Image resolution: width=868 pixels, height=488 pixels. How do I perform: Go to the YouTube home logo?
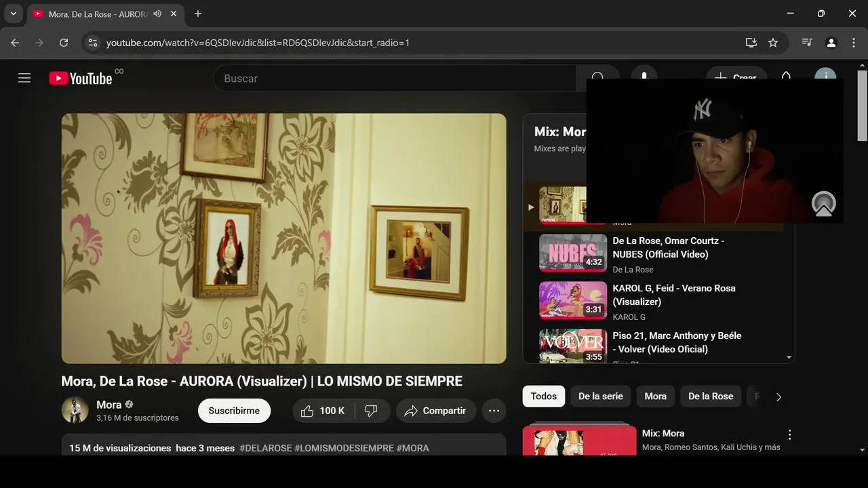click(x=80, y=79)
